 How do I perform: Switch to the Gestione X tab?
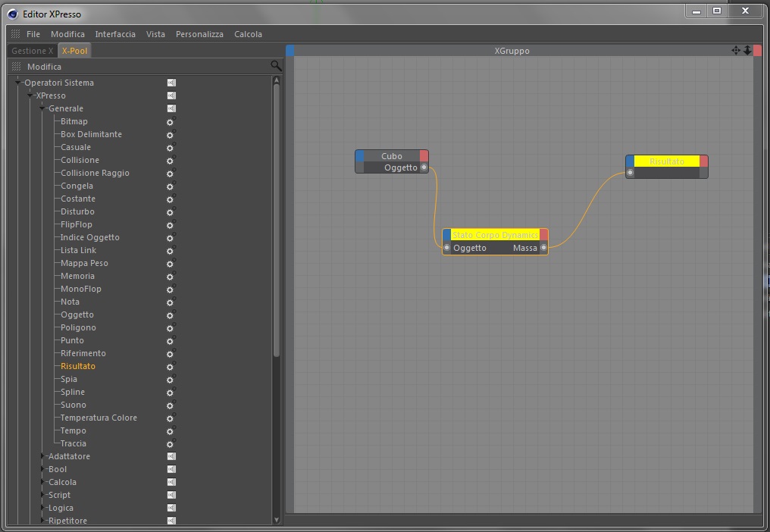[33, 51]
